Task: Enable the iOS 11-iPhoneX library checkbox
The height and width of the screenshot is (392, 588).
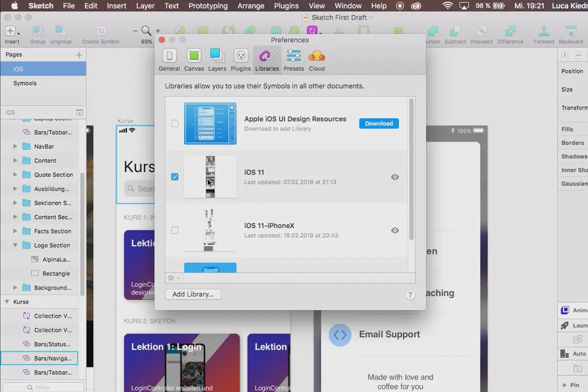Action: coord(174,230)
